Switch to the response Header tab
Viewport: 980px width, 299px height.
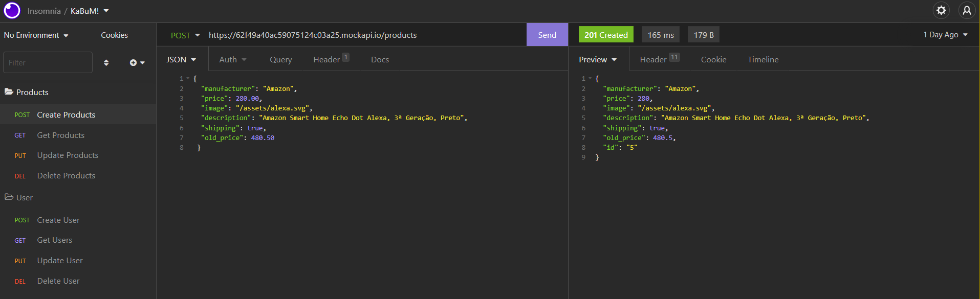click(660, 59)
